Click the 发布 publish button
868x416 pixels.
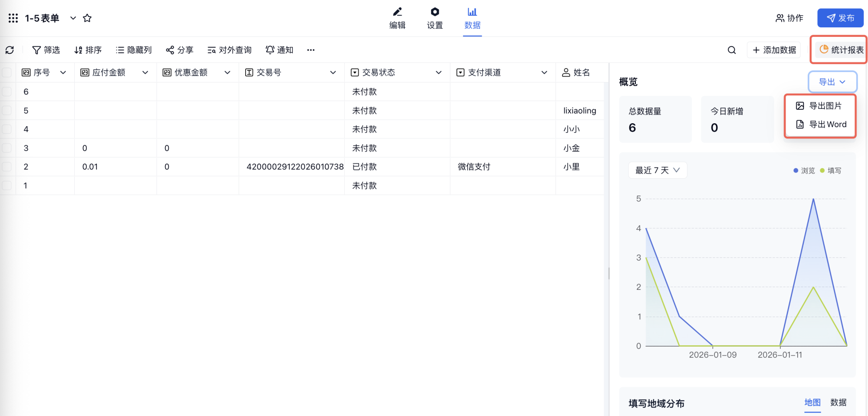(840, 18)
